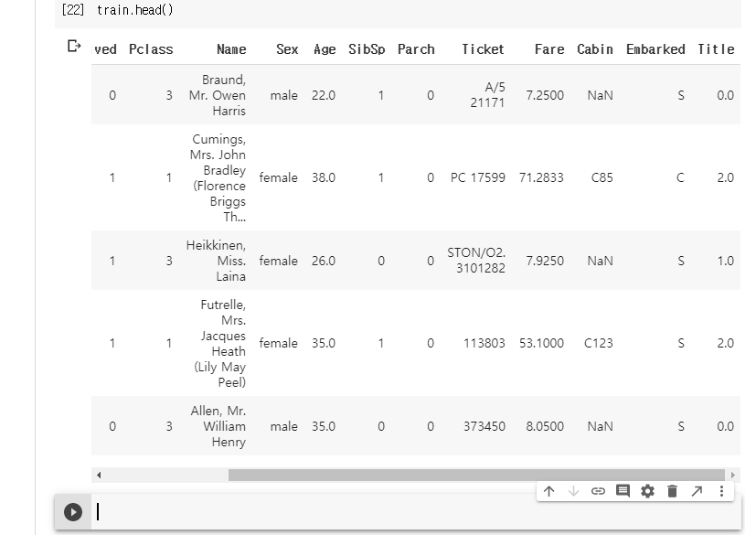Copy link to cell using the link icon
This screenshot has width=756, height=535.
pos(598,492)
